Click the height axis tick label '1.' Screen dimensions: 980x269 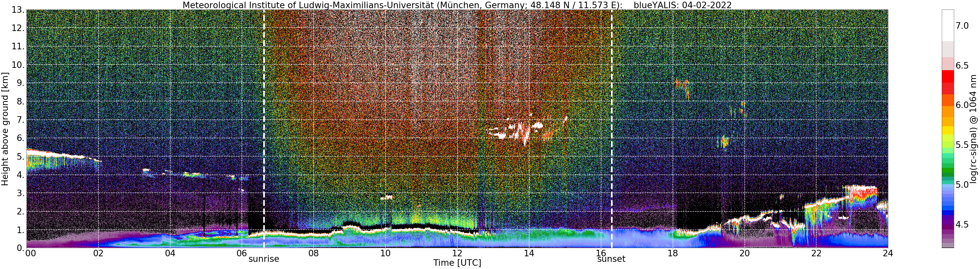click(x=21, y=229)
